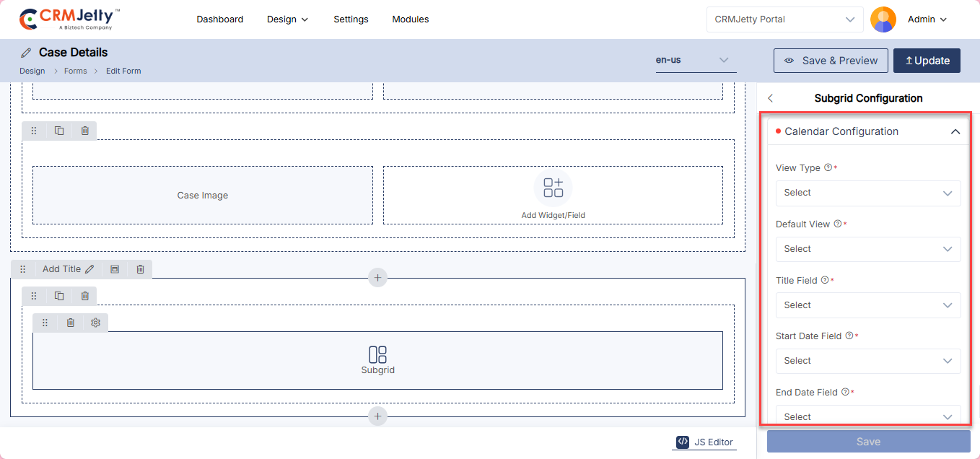Click the back arrow in Subgrid Configuration
The image size is (980, 459).
770,98
